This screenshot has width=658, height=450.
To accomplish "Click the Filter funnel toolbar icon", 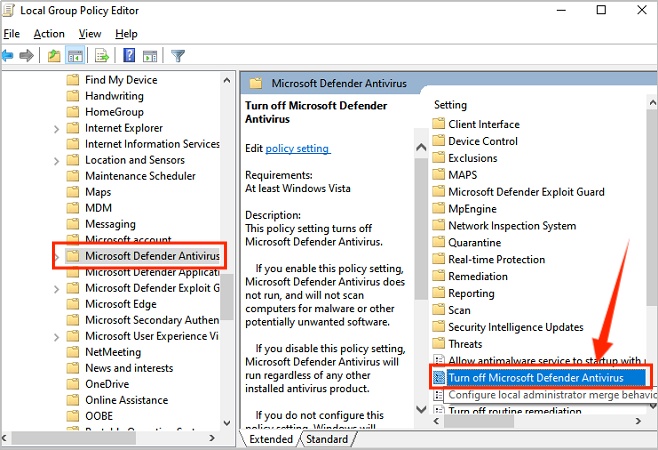I will coord(178,55).
